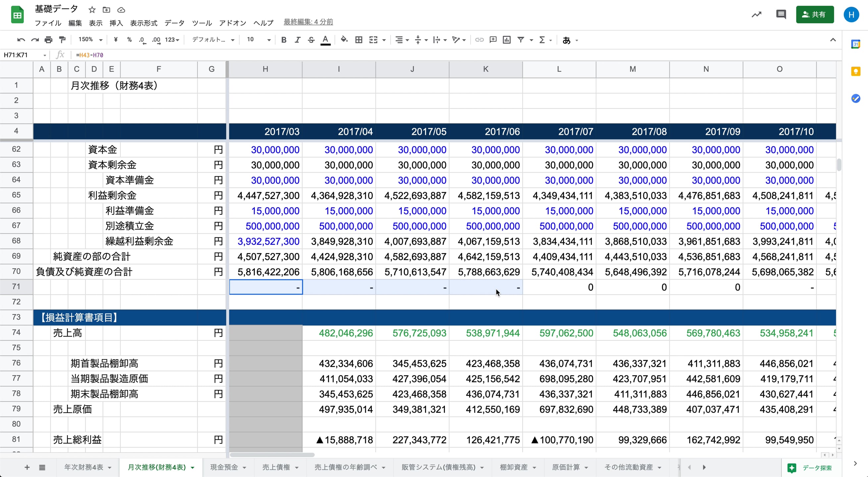
Task: Open the font size 10 dropdown
Action: pos(258,40)
